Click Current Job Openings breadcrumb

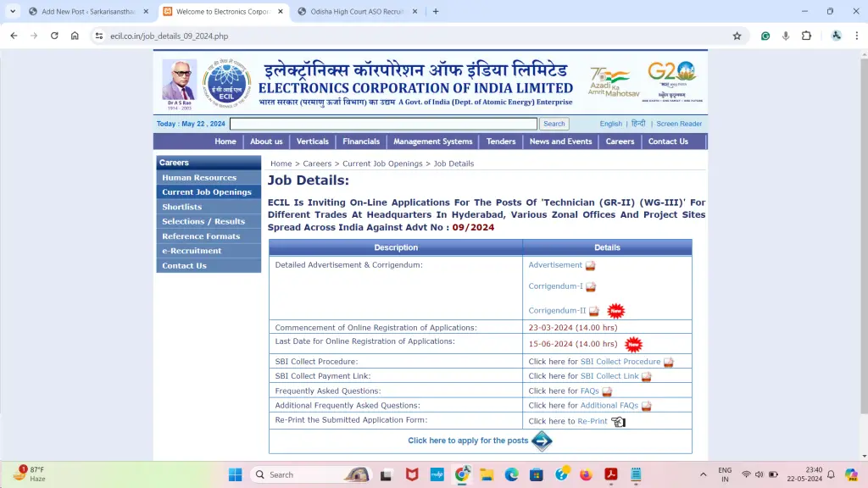(x=382, y=164)
